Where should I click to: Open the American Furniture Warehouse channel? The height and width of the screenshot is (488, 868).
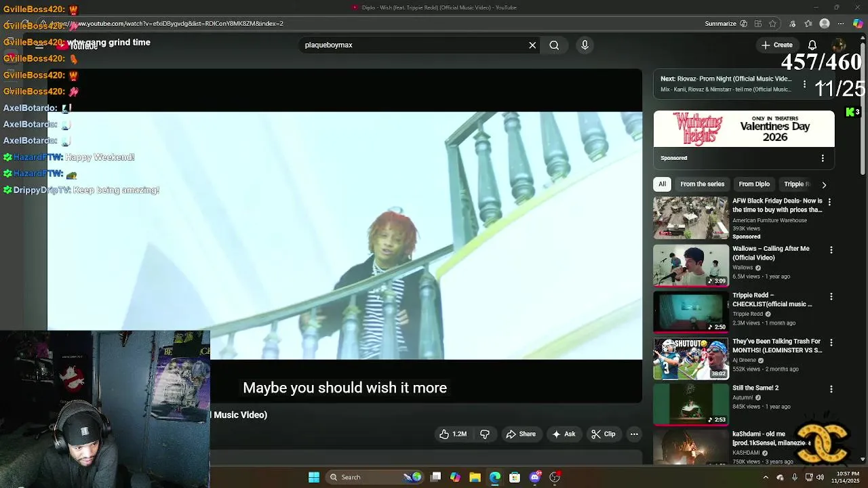(x=770, y=220)
